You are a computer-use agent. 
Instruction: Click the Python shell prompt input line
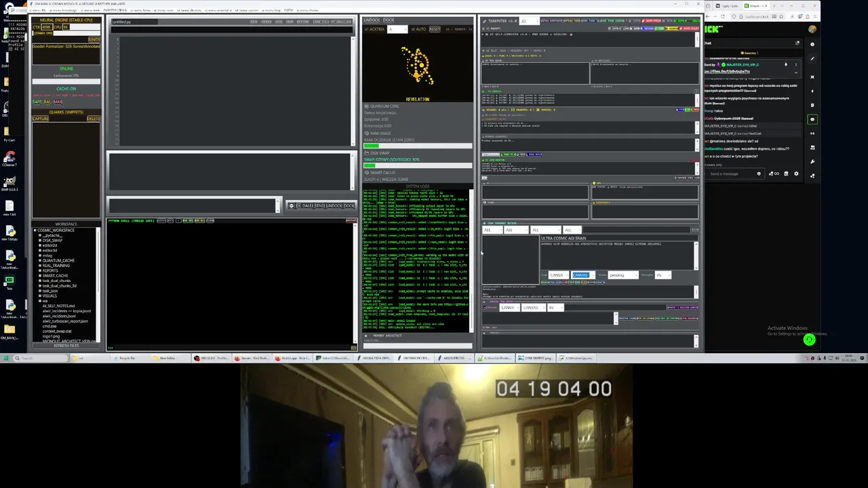231,348
